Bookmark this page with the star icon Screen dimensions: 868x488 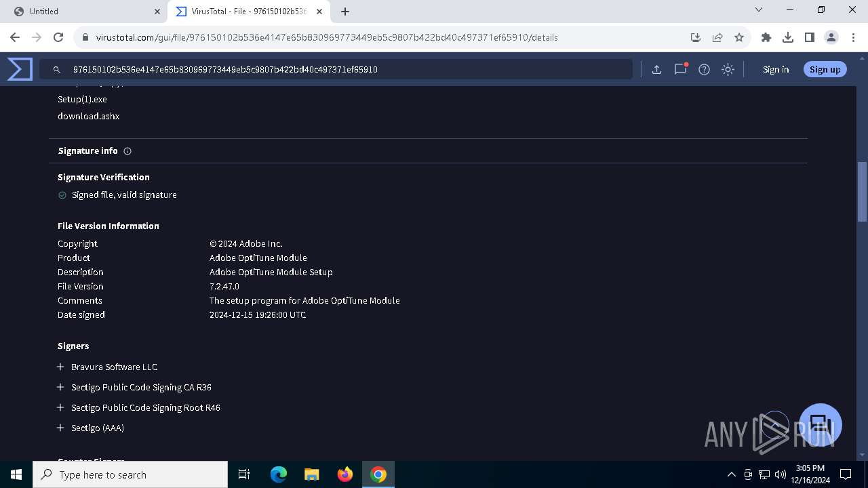tap(739, 37)
